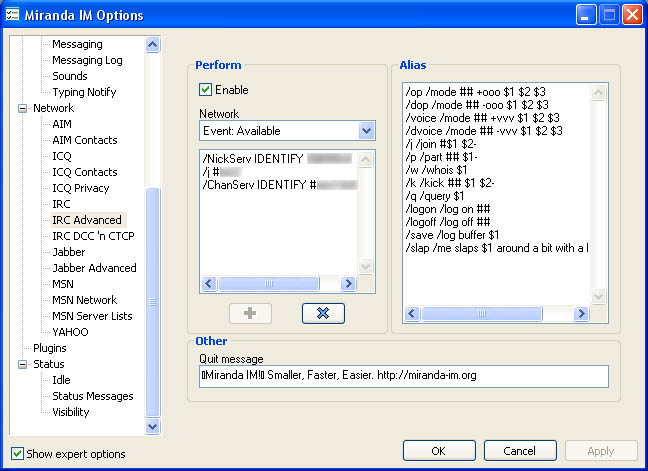This screenshot has height=471, width=648.
Task: Click the /q /query $1 alias line
Action: [435, 196]
